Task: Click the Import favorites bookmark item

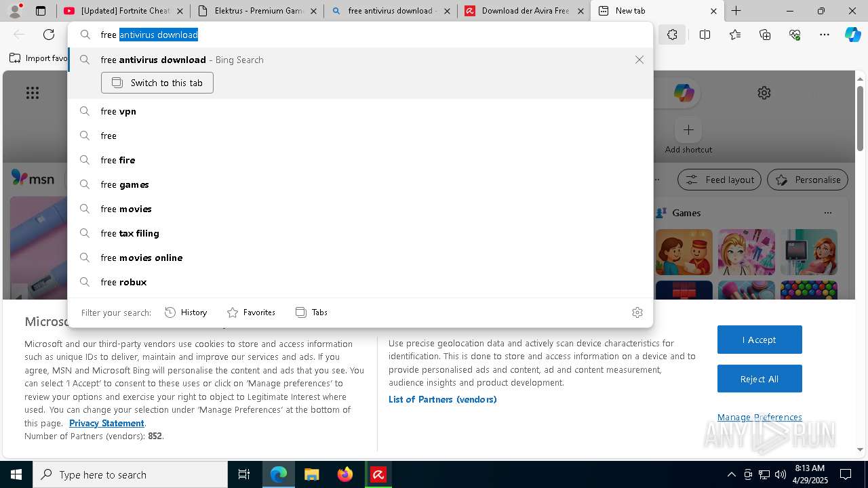Action: pos(39,58)
